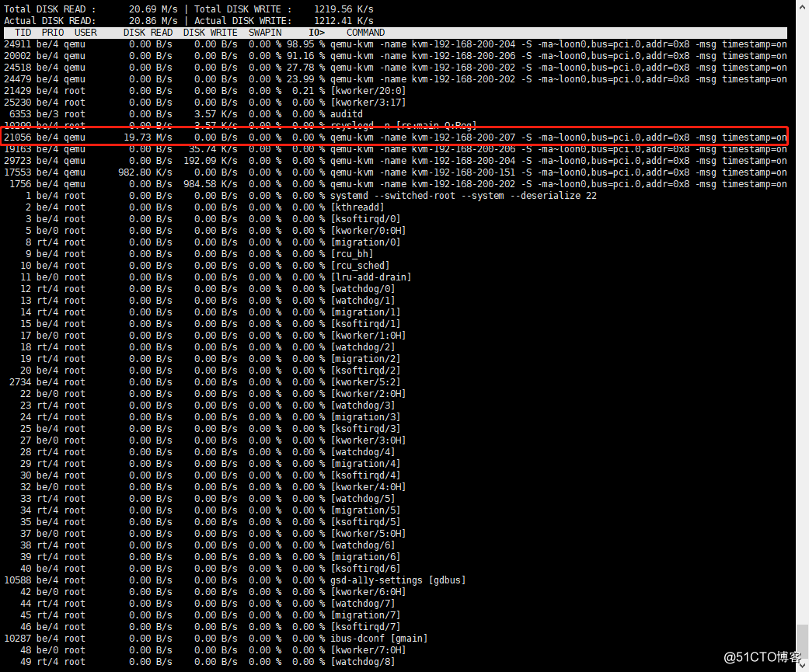This screenshot has width=809, height=672.
Task: Click the 19.73 M/s disk read value
Action: click(x=148, y=138)
